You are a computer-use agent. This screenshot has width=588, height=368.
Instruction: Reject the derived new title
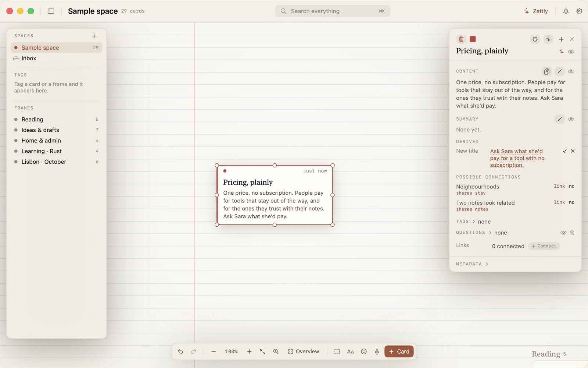point(573,151)
